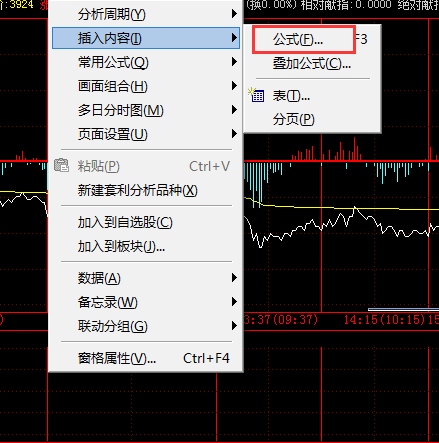Click the arrow beside 数据(A)
This screenshot has height=443, width=439.
pyautogui.click(x=234, y=278)
